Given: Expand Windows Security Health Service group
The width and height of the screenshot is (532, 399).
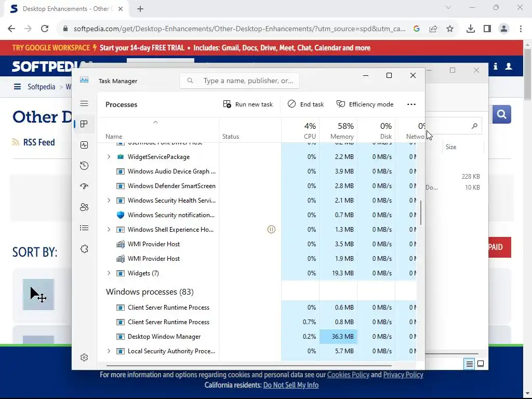Looking at the screenshot, I should 109,200.
